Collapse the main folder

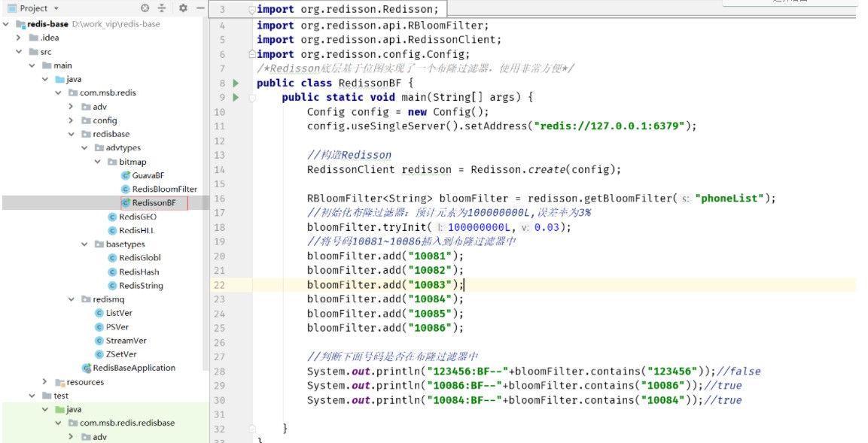(32, 65)
